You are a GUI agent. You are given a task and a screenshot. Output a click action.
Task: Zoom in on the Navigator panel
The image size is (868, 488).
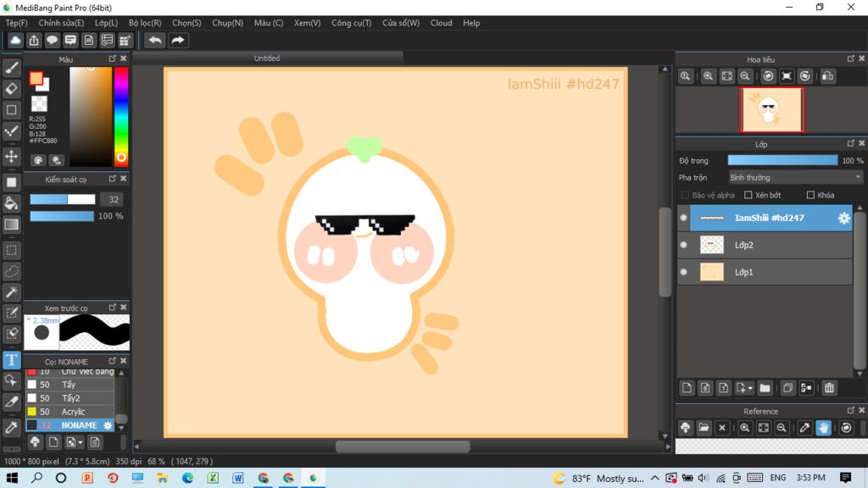pos(708,76)
